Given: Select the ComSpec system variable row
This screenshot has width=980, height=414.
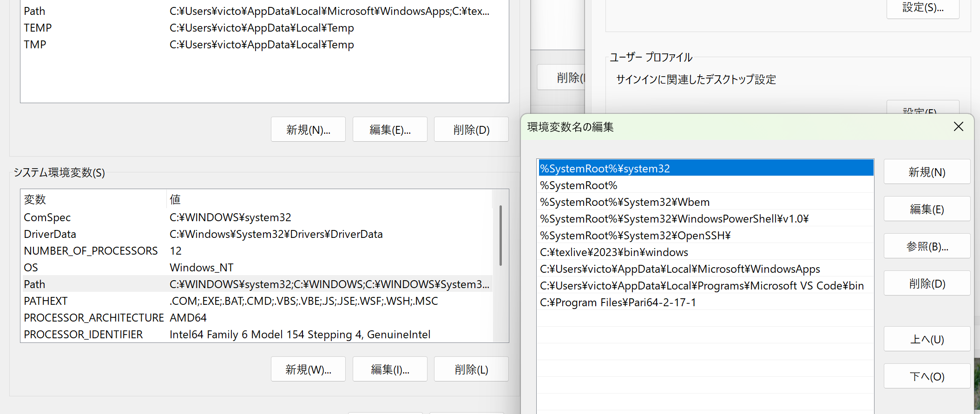Looking at the screenshot, I should 257,217.
